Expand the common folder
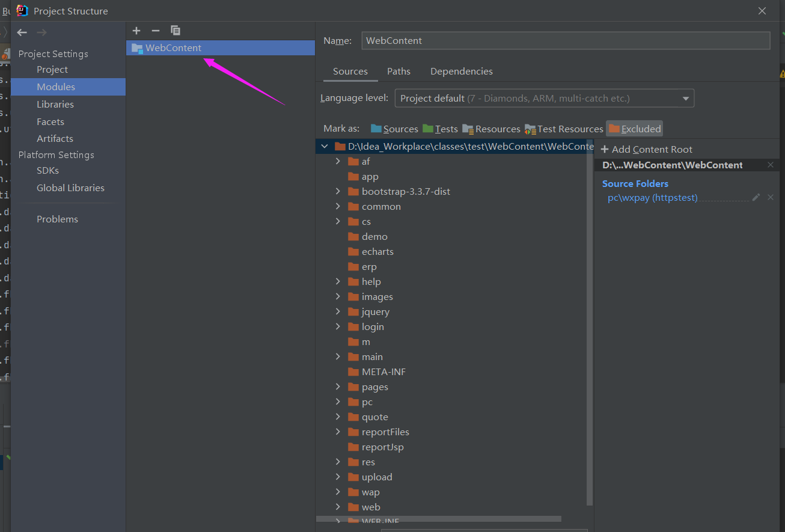The width and height of the screenshot is (785, 532). (338, 206)
